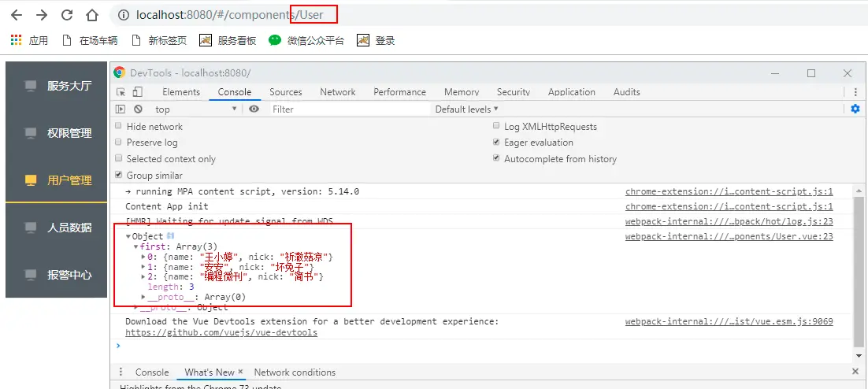The width and height of the screenshot is (868, 389).
Task: Switch to the Application tab
Action: 572,92
